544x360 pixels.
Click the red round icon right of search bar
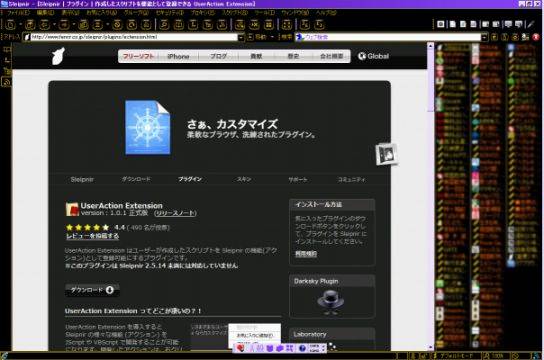pos(536,37)
